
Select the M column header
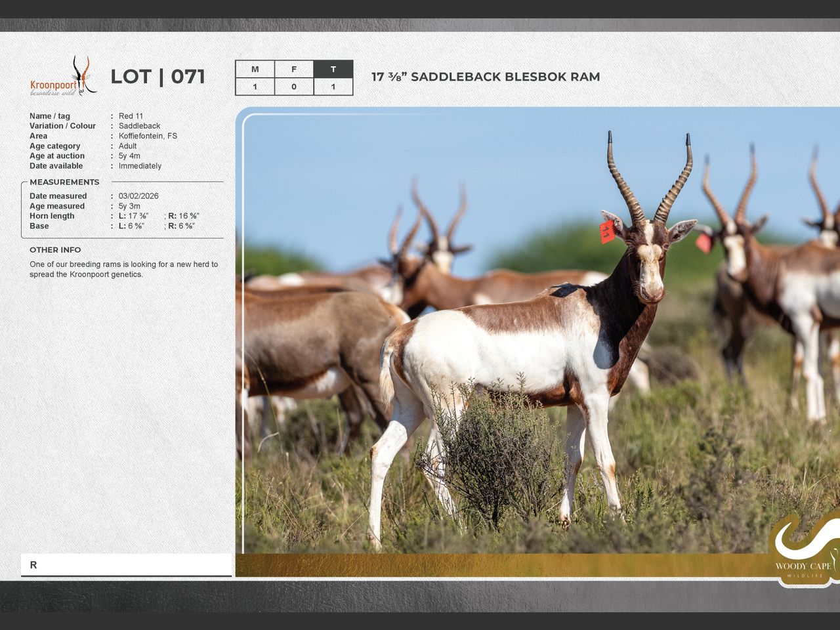[x=255, y=70]
